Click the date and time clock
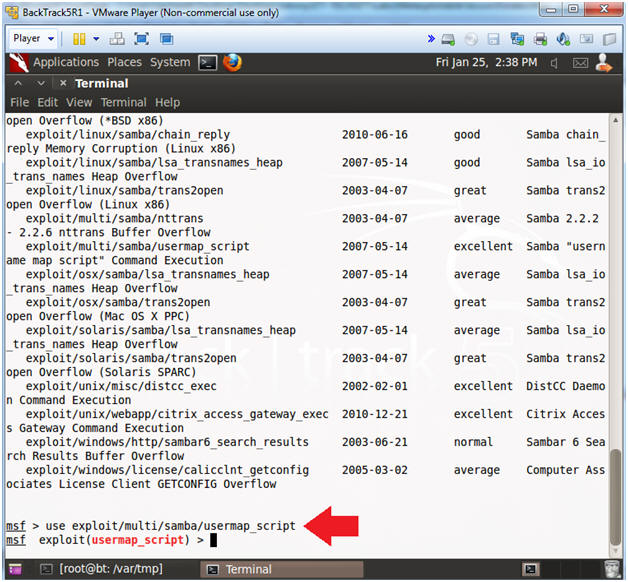 pyautogui.click(x=486, y=62)
